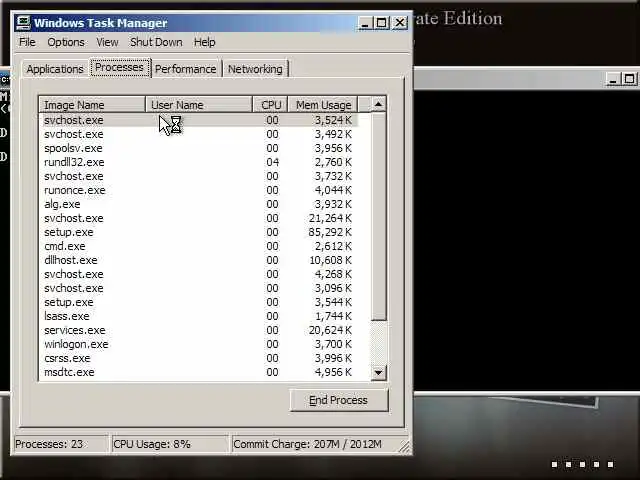The height and width of the screenshot is (480, 640).
Task: Select svchost.exe using 21,264 K
Action: tap(198, 218)
